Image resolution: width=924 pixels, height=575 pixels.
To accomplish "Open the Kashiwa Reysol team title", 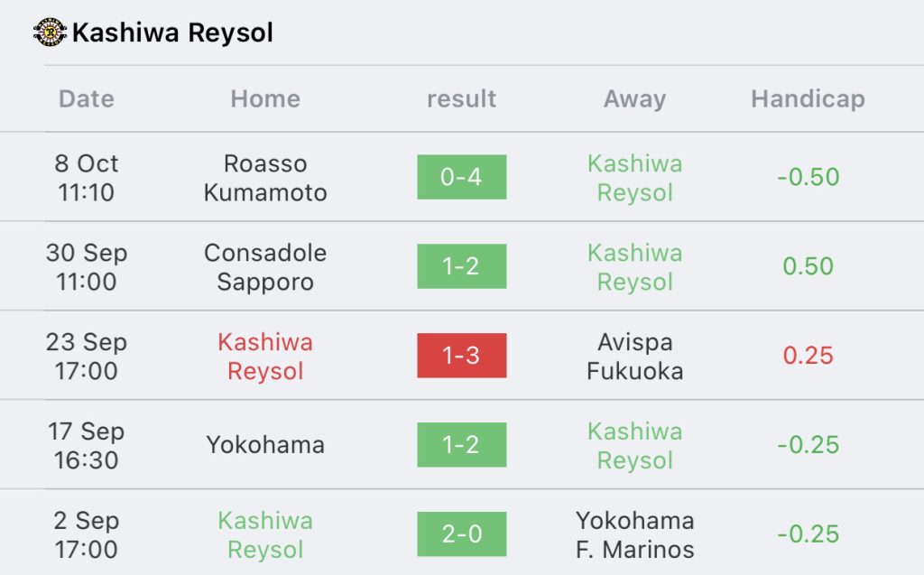I will (172, 32).
